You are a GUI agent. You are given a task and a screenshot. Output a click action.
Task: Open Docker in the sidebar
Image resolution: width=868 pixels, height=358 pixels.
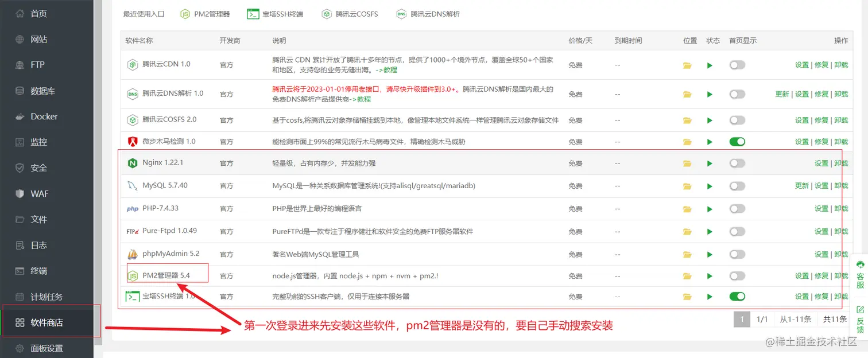point(44,116)
